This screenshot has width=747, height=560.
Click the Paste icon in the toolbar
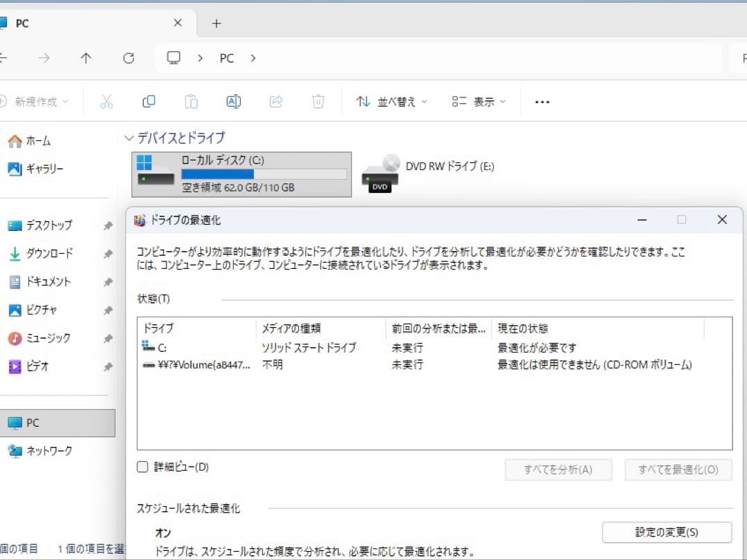[x=191, y=101]
